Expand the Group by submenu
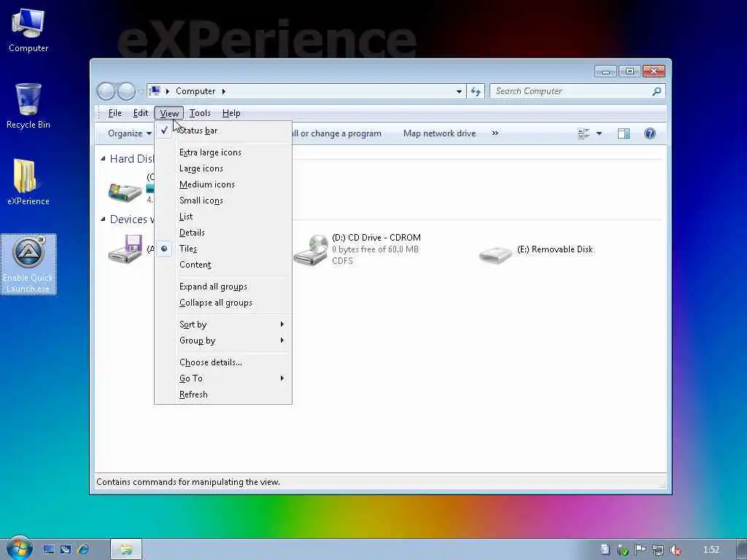 (x=223, y=341)
